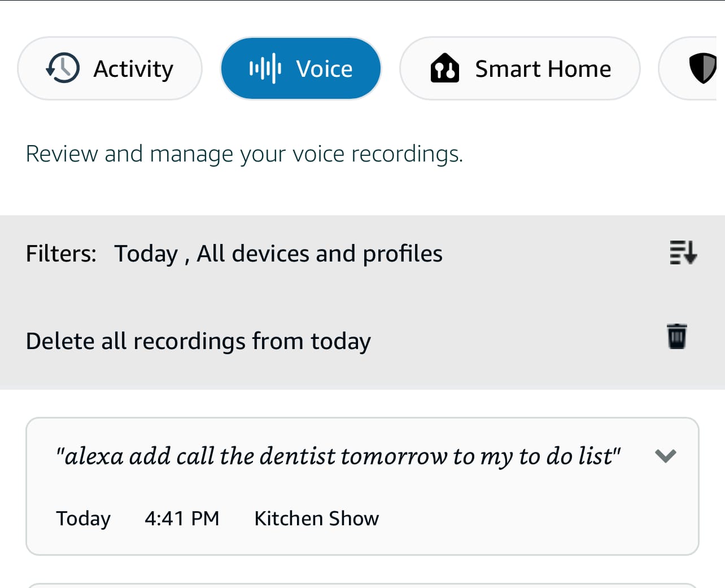
Task: Select the Voice tab
Action: pyautogui.click(x=300, y=68)
